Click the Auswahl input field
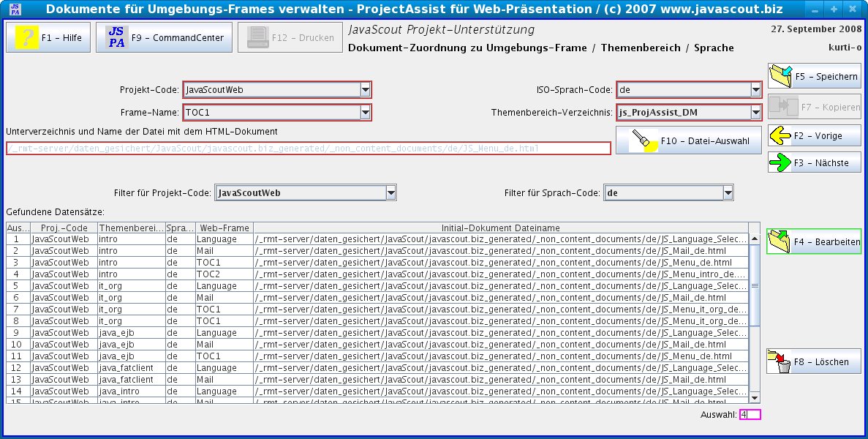 tap(750, 415)
